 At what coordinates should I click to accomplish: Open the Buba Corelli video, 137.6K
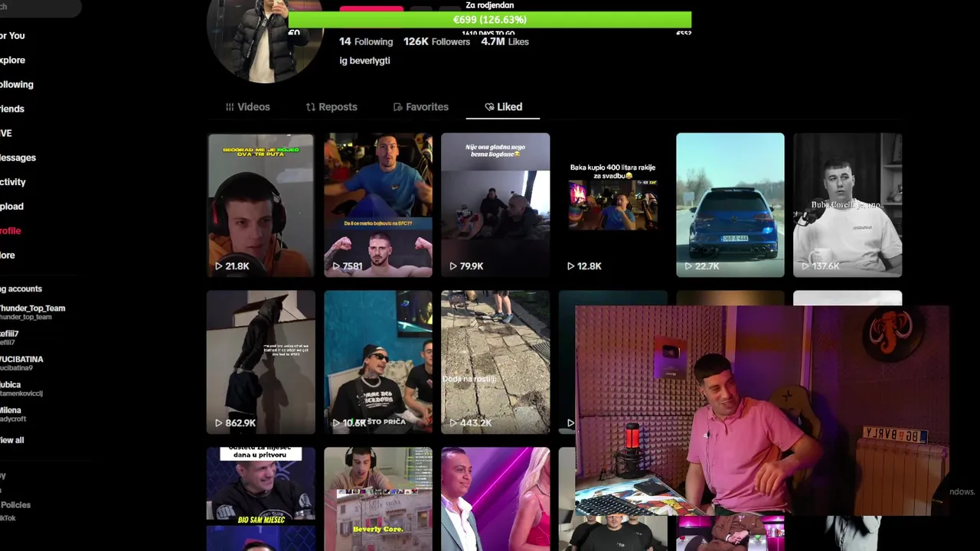coord(848,205)
